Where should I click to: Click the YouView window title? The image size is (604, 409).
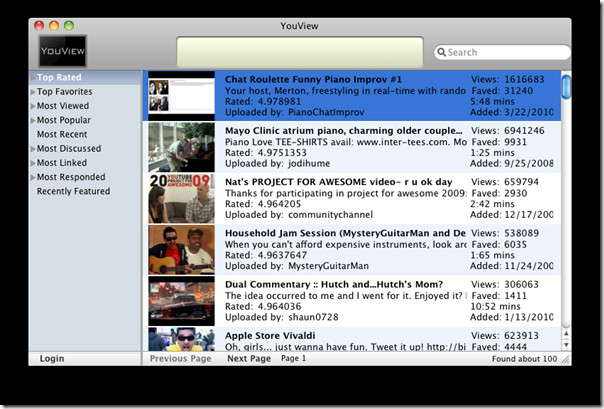point(299,26)
